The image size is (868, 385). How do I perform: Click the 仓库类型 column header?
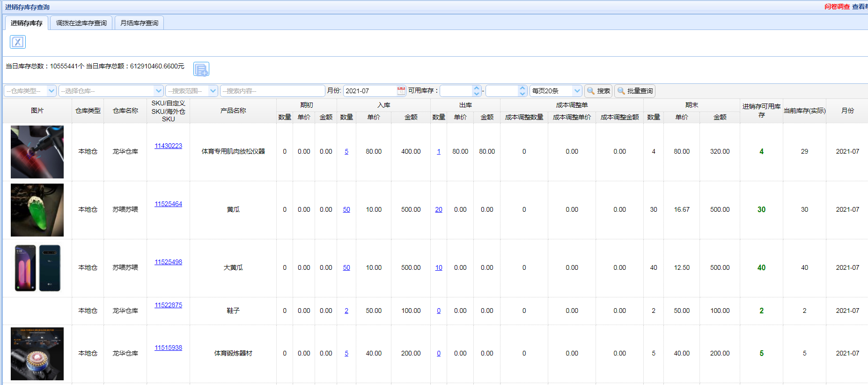click(x=88, y=111)
